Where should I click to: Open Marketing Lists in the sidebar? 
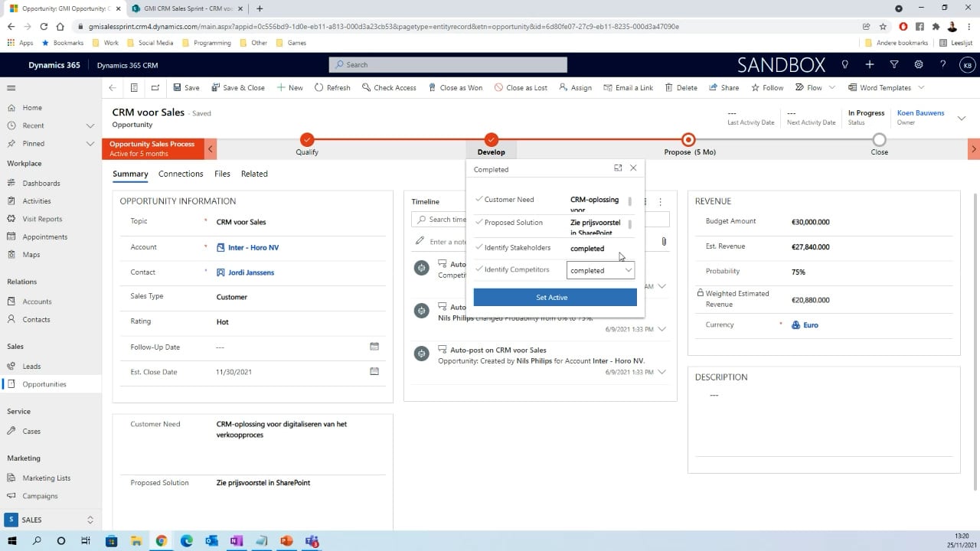(x=46, y=478)
